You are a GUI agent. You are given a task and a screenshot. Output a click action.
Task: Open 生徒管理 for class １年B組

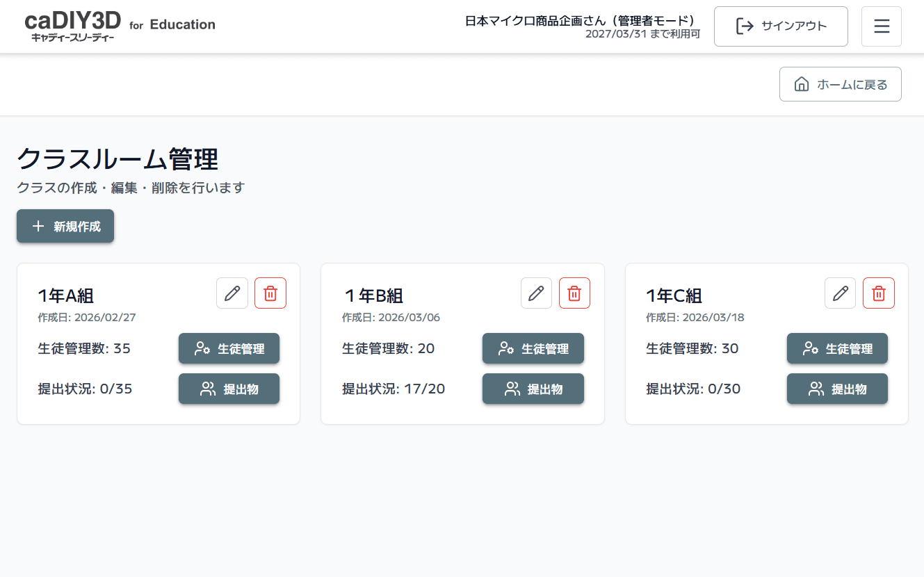coord(533,348)
